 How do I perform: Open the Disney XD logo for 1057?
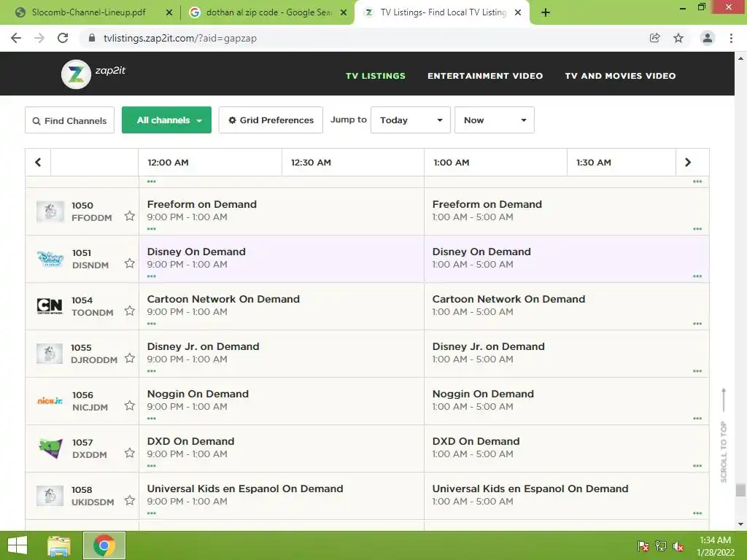click(50, 448)
